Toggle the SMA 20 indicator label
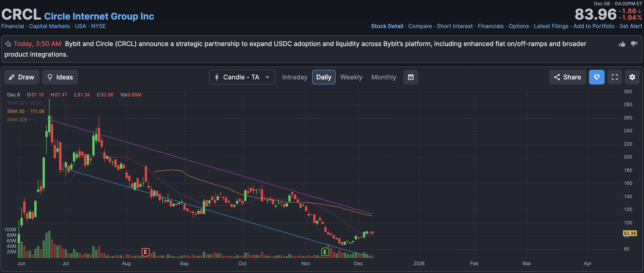 click(16, 103)
